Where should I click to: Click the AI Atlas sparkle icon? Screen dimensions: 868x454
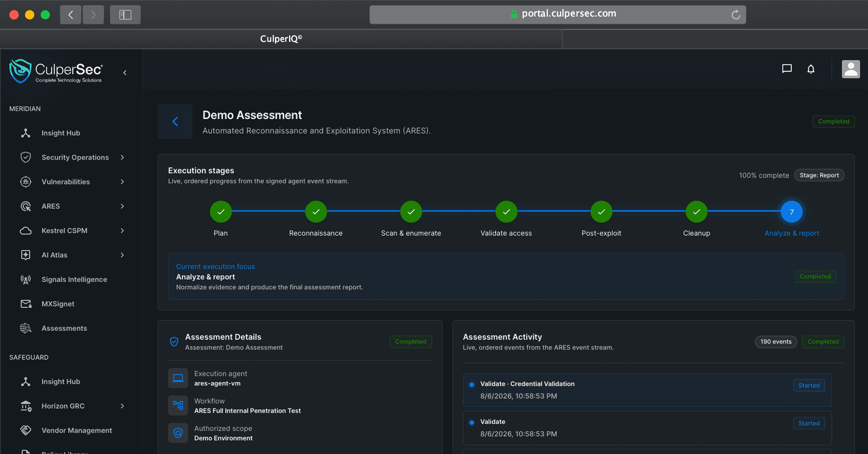[26, 255]
